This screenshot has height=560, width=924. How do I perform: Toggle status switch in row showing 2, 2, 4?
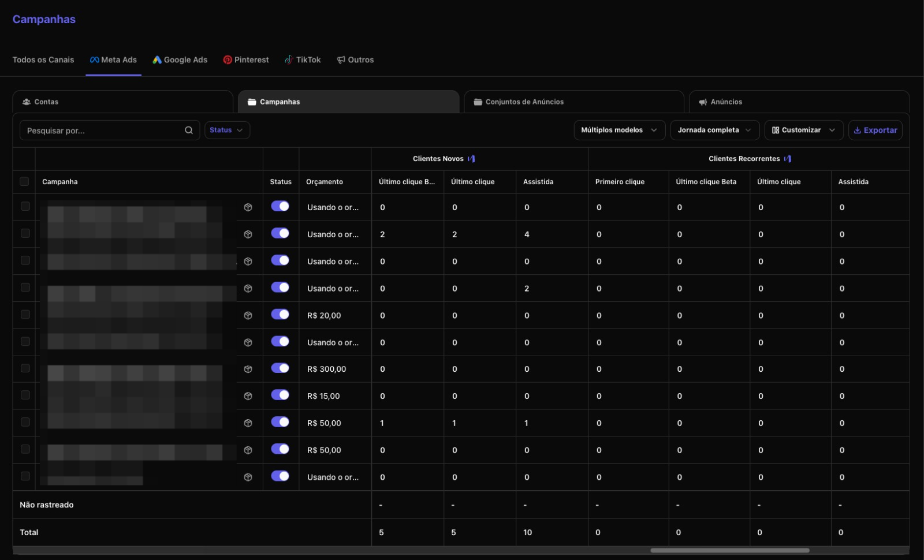pos(280,233)
